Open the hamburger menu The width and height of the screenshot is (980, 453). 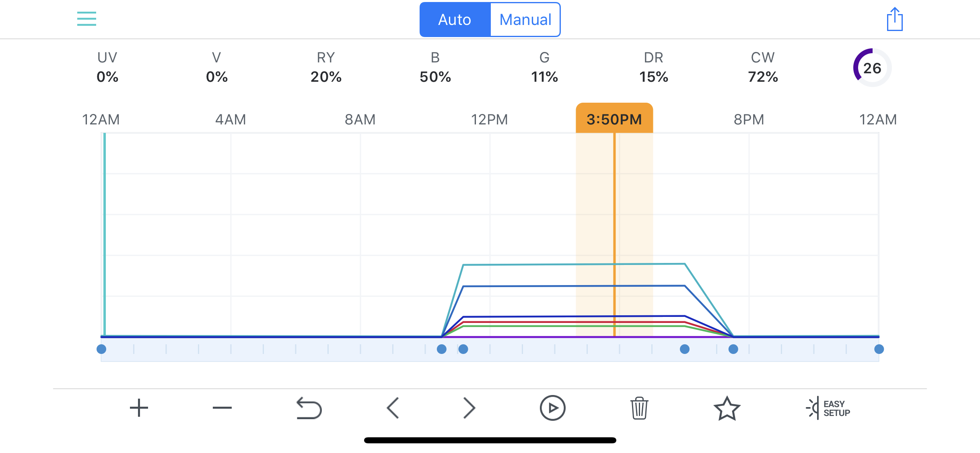[x=86, y=19]
